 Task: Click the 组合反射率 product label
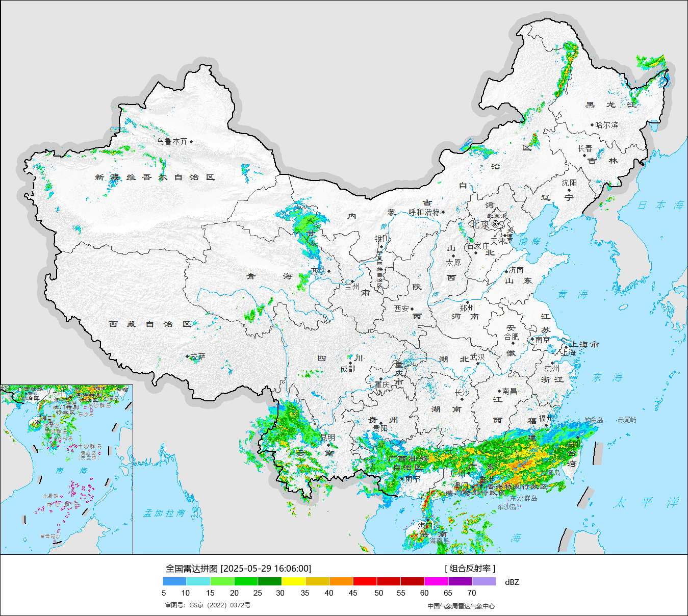(x=470, y=569)
